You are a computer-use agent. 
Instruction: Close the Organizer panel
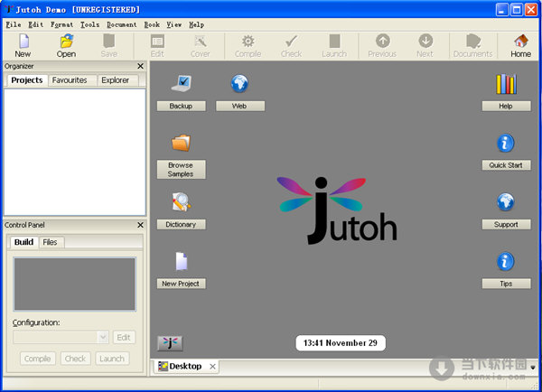tap(140, 66)
